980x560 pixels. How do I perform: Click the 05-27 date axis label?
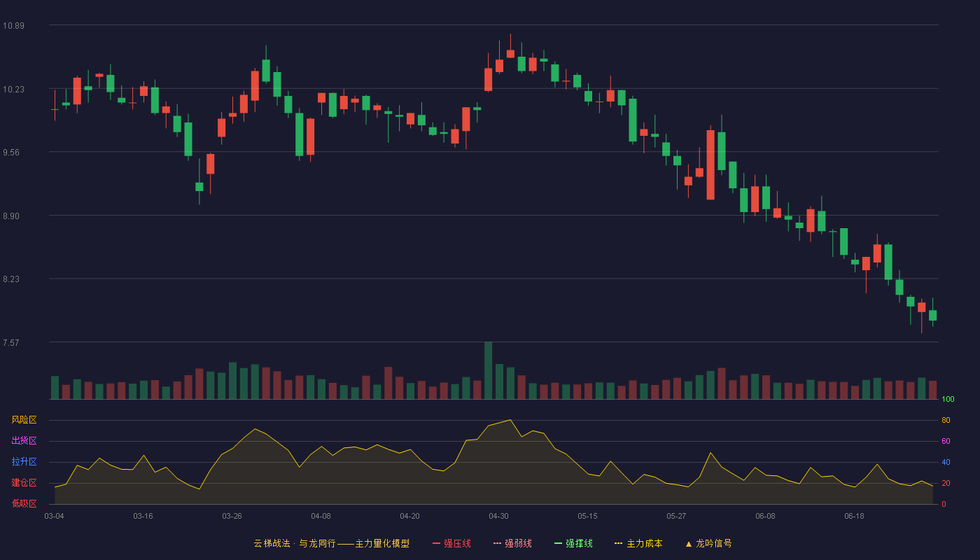click(x=677, y=516)
